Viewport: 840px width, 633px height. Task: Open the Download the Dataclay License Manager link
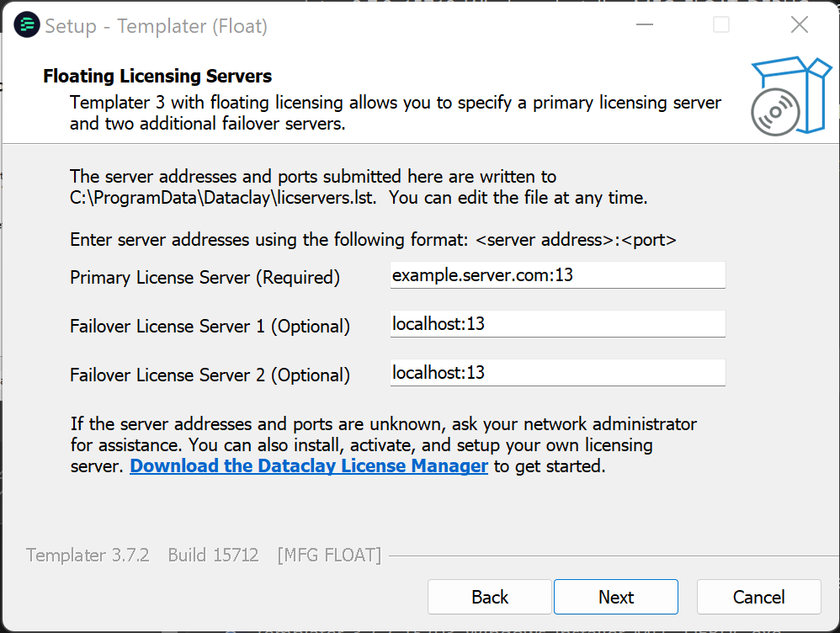coord(309,465)
